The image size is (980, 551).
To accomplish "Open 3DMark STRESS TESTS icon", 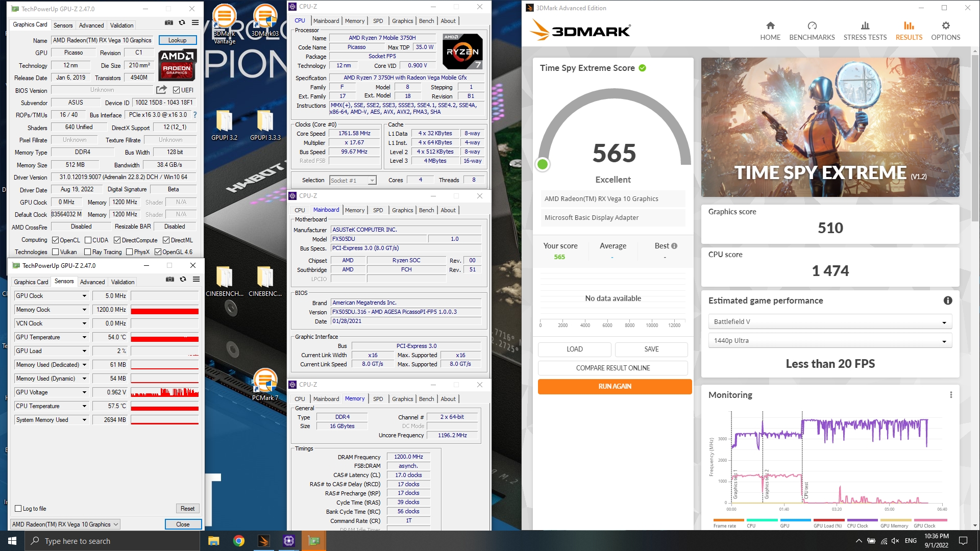I will pos(865,26).
